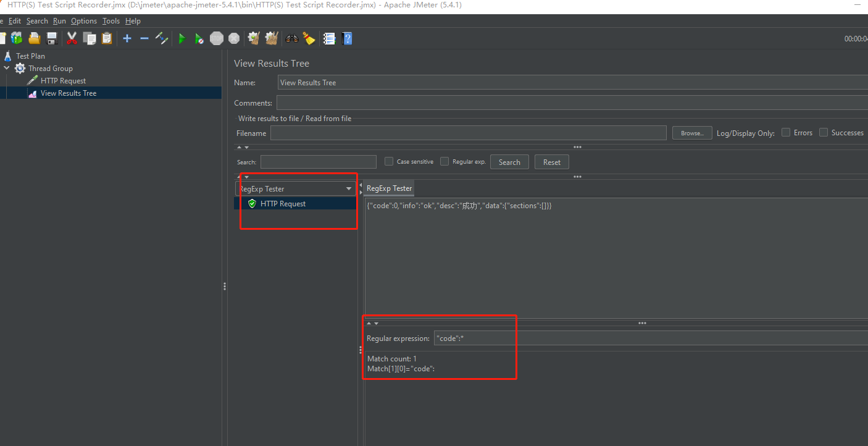Collapse all tree nodes with minus icon
The image size is (868, 446).
(144, 38)
